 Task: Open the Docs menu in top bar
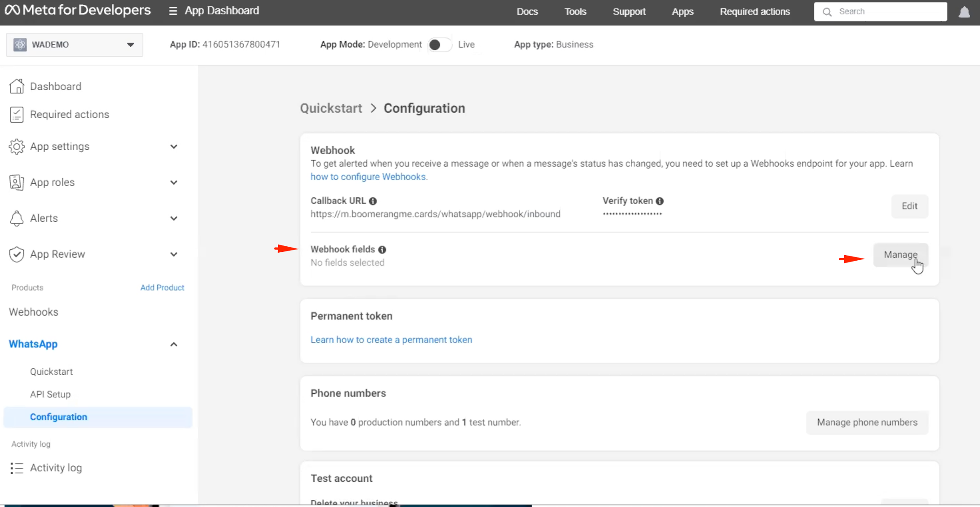[x=527, y=12]
